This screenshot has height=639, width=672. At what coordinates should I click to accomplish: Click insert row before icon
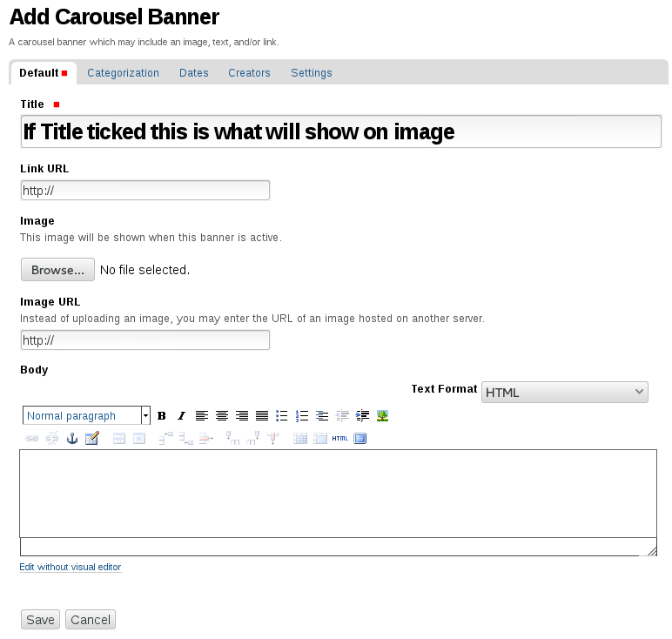coord(166,439)
